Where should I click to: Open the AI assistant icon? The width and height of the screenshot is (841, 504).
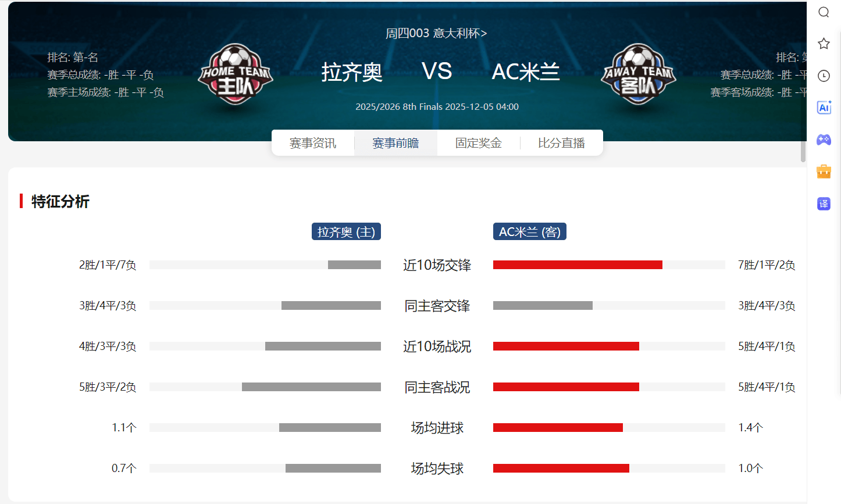(x=824, y=108)
